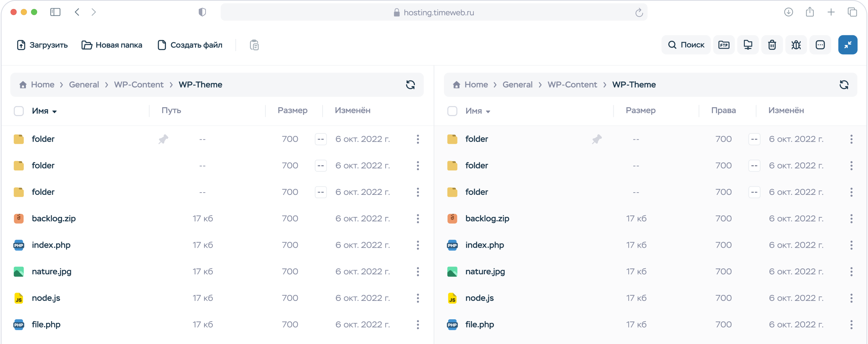Open the Поиск search button

686,45
